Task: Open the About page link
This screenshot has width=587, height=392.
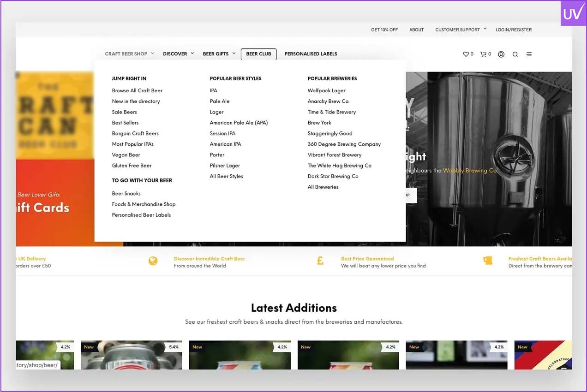Action: coord(416,30)
